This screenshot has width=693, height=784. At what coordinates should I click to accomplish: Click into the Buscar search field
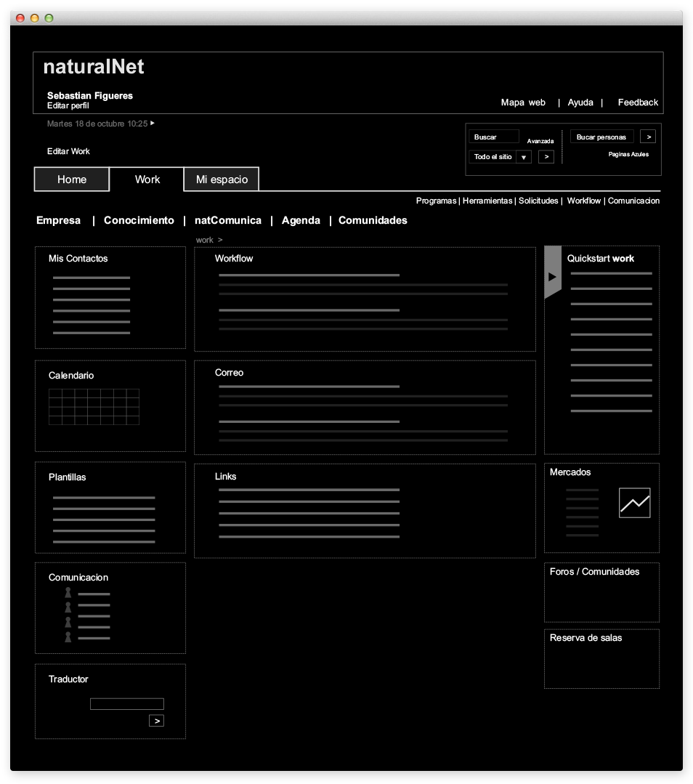pyautogui.click(x=495, y=137)
